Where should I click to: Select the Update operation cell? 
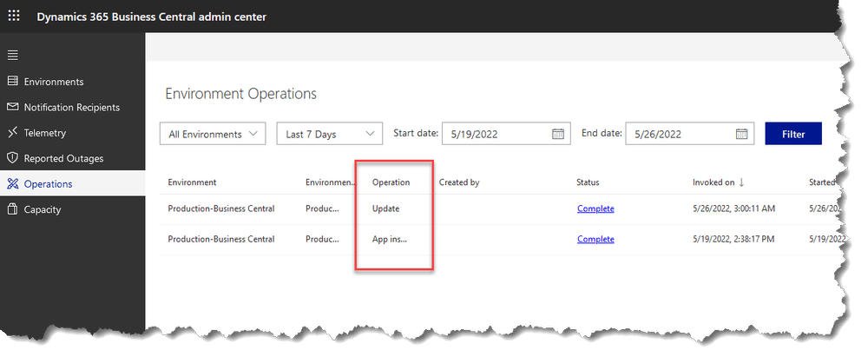[x=386, y=209]
